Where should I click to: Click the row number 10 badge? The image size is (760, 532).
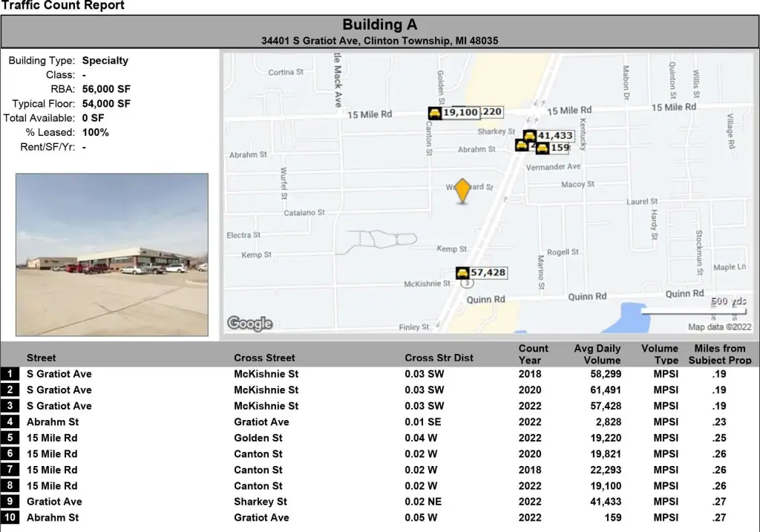point(10,517)
